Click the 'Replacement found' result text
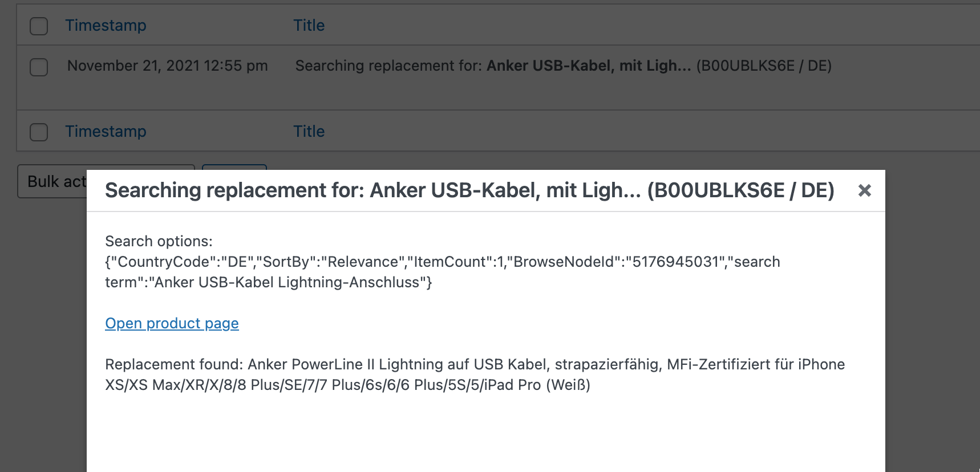The width and height of the screenshot is (980, 472). point(475,364)
